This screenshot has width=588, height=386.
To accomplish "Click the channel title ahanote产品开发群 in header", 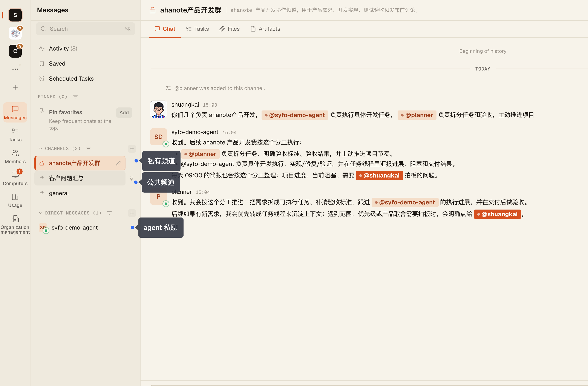I will coord(191,10).
